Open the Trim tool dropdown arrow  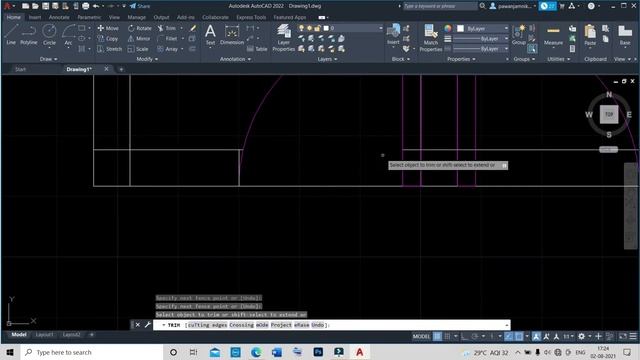point(182,28)
